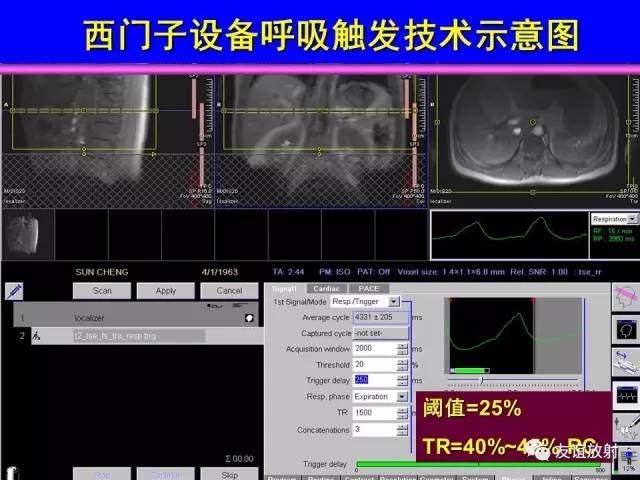
Task: Increase the Concatenations value
Action: tap(402, 427)
